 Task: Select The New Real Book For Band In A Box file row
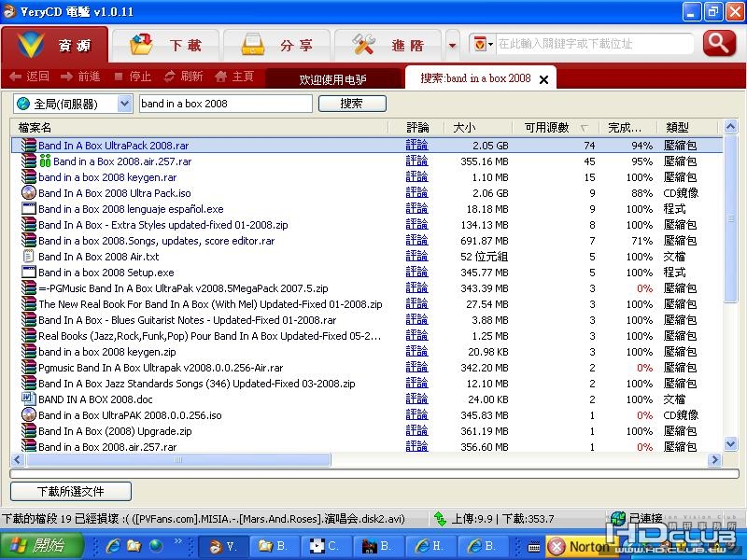(x=367, y=304)
